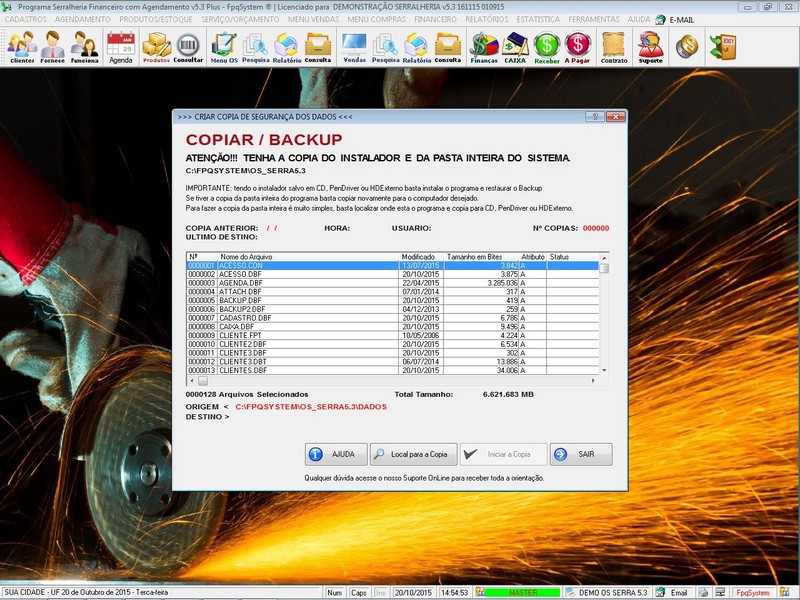The width and height of the screenshot is (800, 600).
Task: Open the Produtos boxes icon
Action: [x=156, y=47]
